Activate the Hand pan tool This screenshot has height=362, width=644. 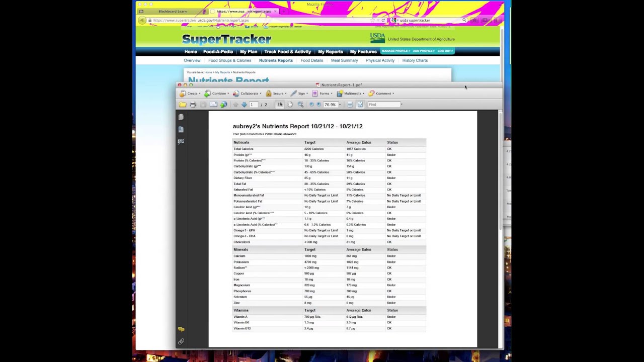pos(290,105)
